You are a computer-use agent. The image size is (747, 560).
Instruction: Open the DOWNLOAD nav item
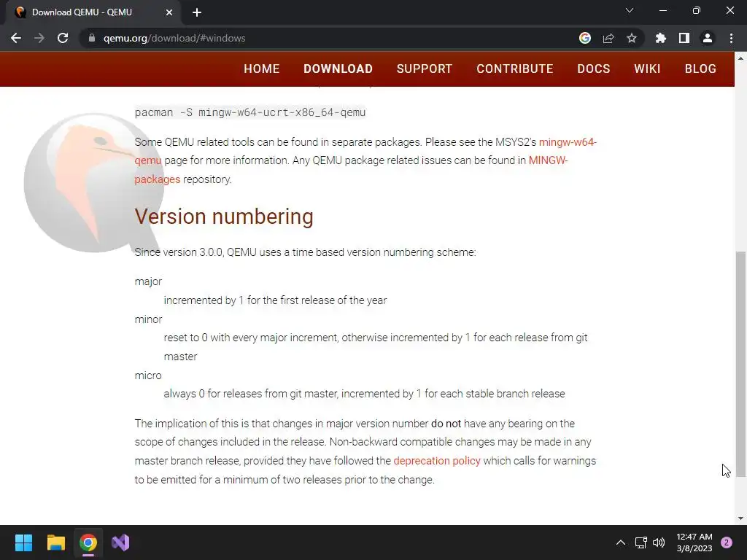click(338, 69)
